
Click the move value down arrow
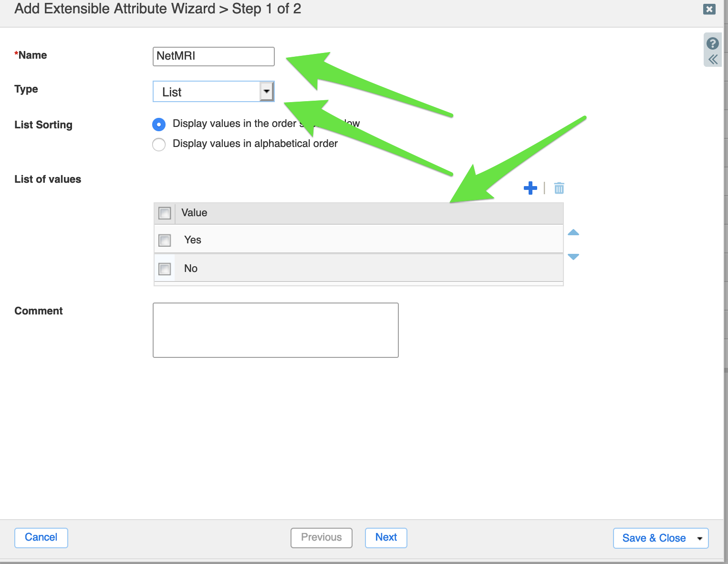point(573,257)
